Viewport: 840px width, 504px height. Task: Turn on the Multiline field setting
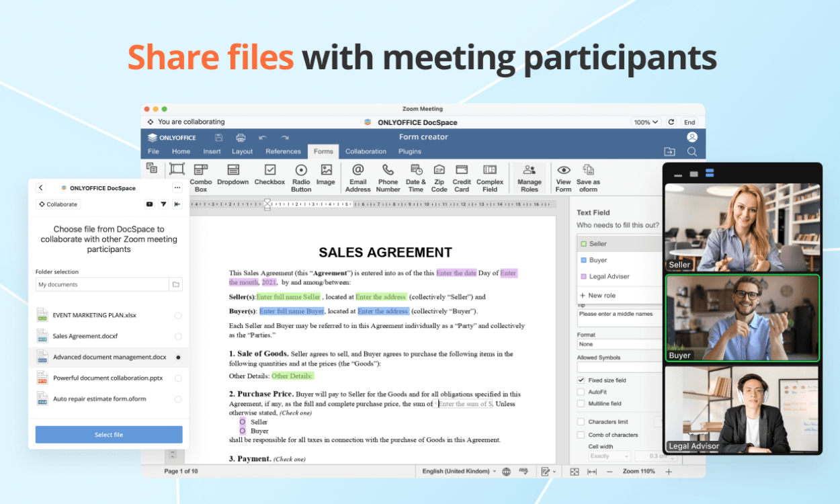click(x=581, y=403)
